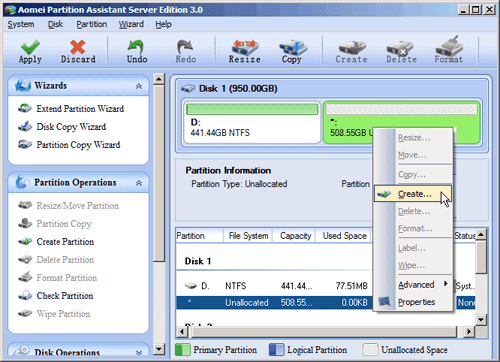
Task: Click the Properties icon in context menu
Action: click(385, 302)
